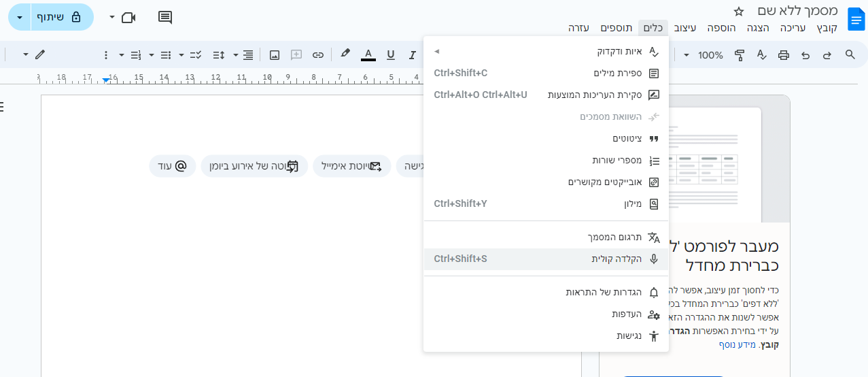Screen dimensions: 868x377
Task: Open the הוספה menu in the menu bar
Action: point(722,28)
